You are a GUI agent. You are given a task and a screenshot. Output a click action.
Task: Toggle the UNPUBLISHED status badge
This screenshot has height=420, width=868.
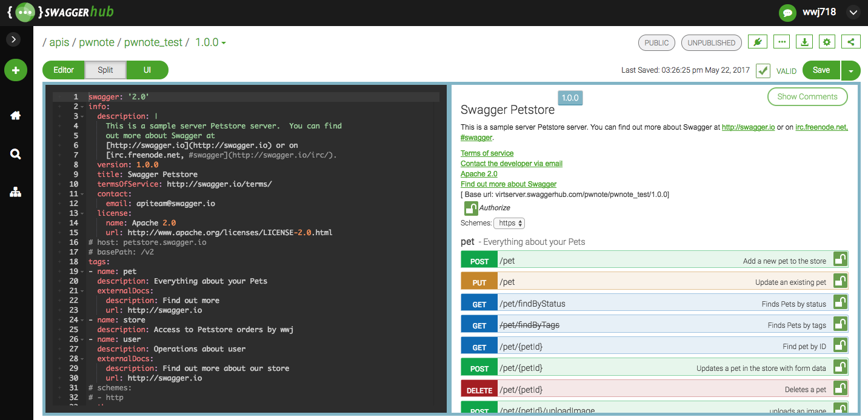pos(711,43)
